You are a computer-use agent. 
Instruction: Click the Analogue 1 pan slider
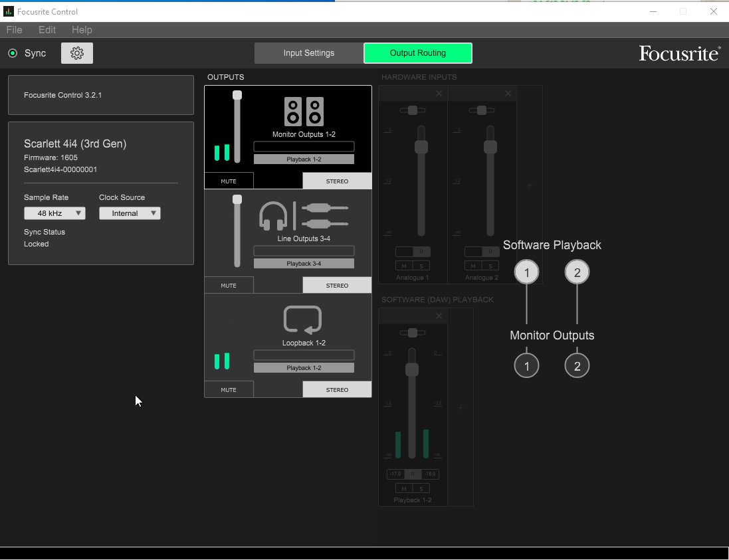point(413,110)
